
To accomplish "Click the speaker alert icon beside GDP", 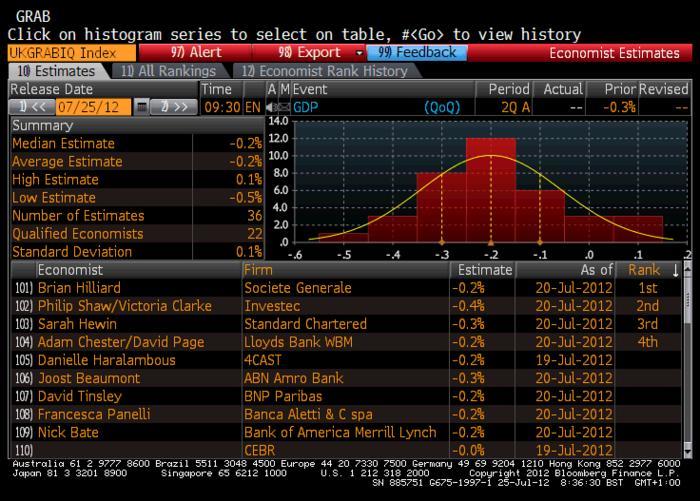I will [270, 107].
